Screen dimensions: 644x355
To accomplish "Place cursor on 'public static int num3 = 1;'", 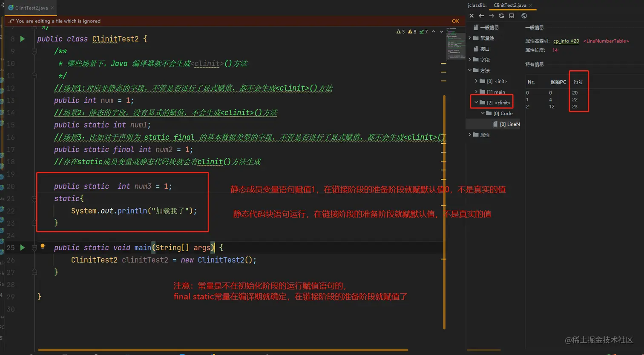I will pyautogui.click(x=113, y=186).
